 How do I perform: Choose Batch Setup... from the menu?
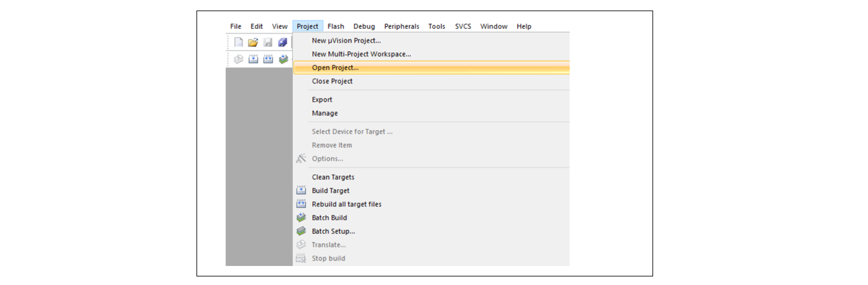click(333, 231)
